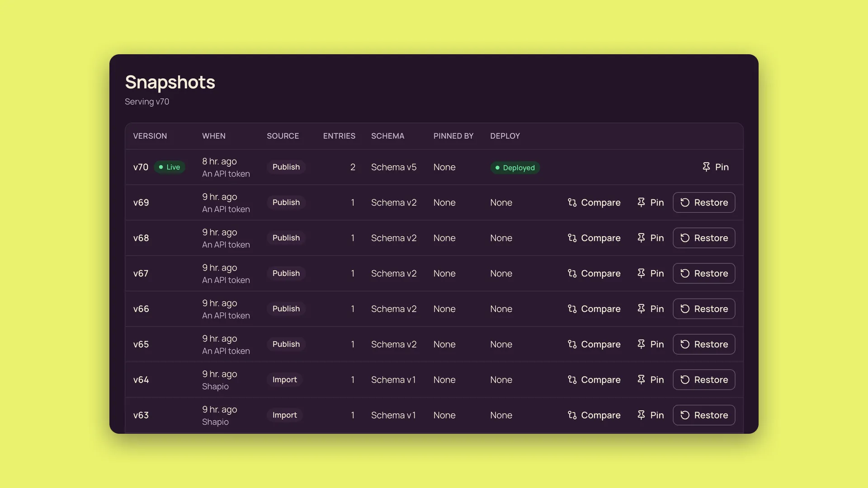Click the Serving v70 subtitle
This screenshot has width=868, height=488.
(x=147, y=102)
